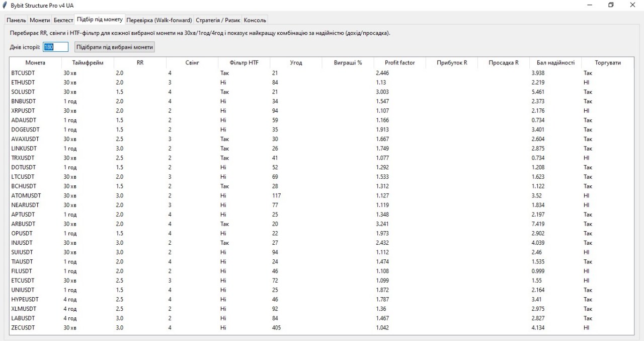Click the Днів історії input field
The image size is (644, 341).
55,47
